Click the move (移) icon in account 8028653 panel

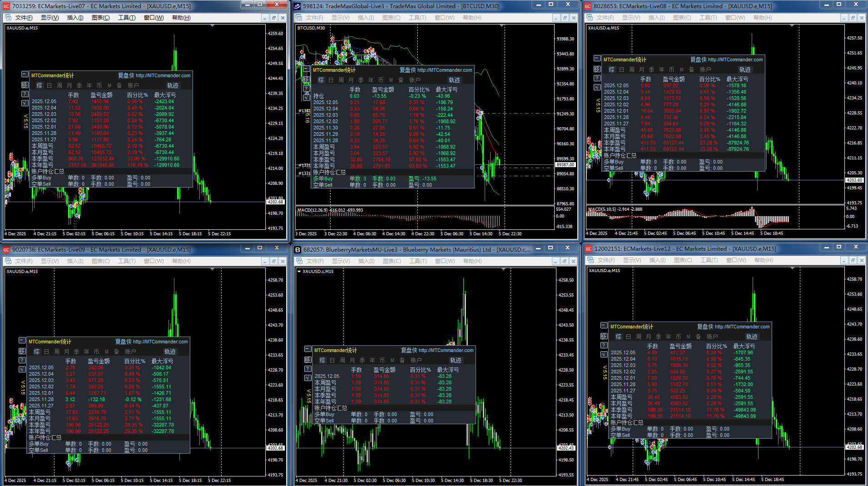pos(597,69)
